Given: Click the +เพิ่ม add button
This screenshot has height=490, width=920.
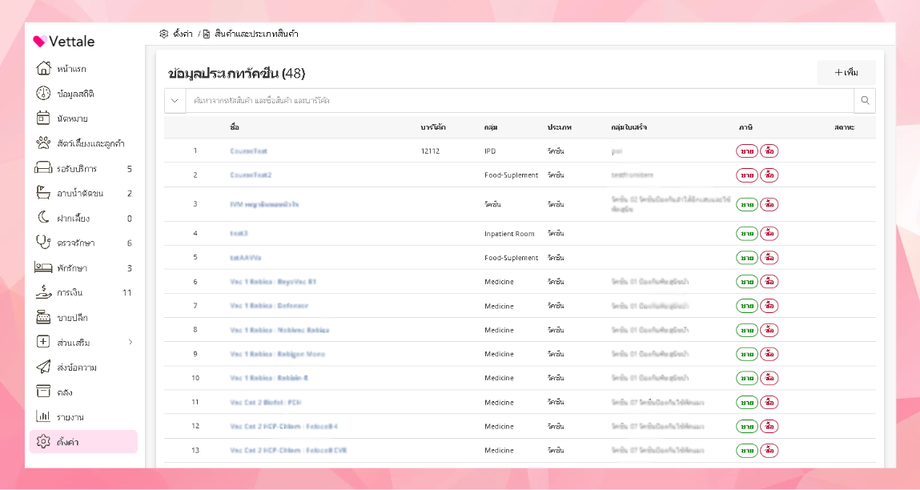Looking at the screenshot, I should click(846, 73).
